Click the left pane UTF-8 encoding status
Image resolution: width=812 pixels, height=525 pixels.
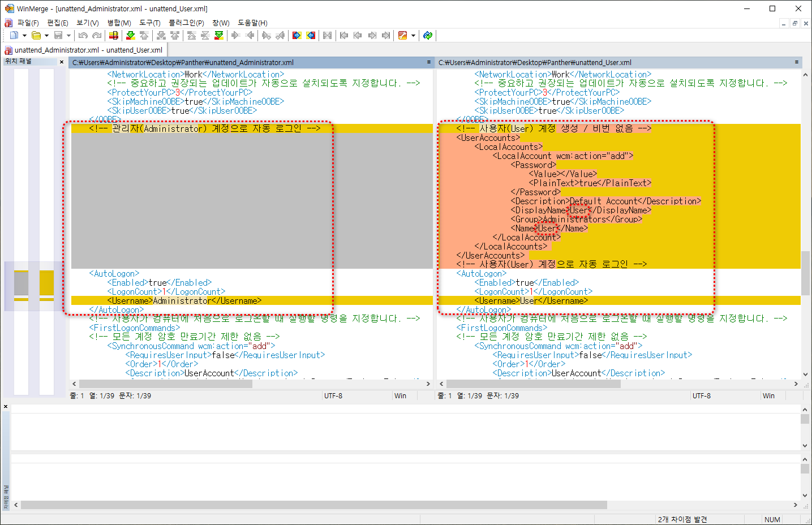pos(333,396)
